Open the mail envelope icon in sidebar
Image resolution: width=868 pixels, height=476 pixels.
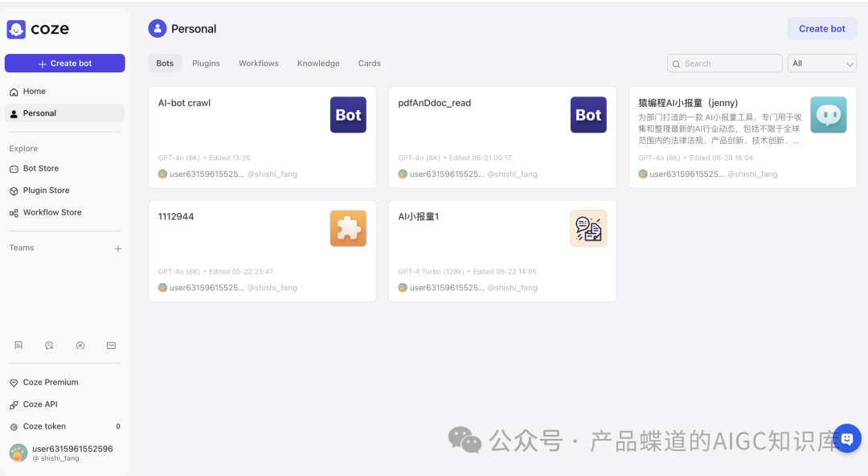click(111, 345)
